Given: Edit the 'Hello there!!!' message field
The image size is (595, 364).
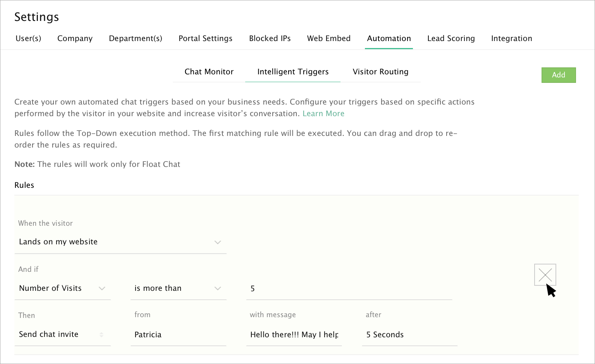Looking at the screenshot, I should [x=294, y=335].
